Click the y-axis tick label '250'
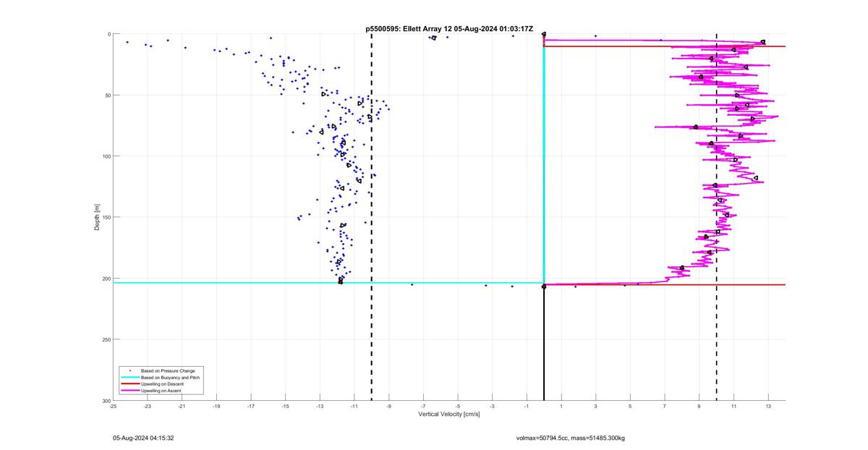 click(x=106, y=339)
